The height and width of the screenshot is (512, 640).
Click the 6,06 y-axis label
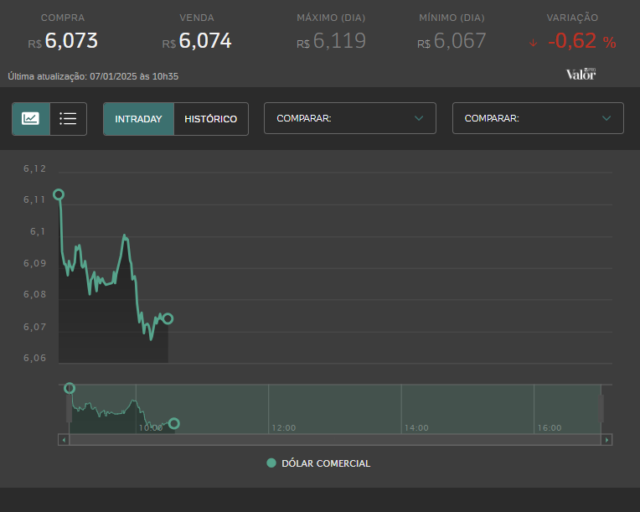coord(35,358)
